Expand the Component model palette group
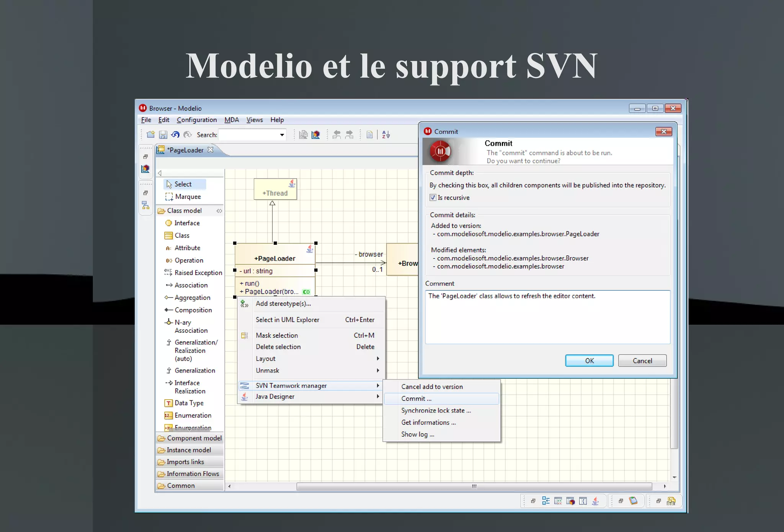The width and height of the screenshot is (784, 532). tap(189, 438)
